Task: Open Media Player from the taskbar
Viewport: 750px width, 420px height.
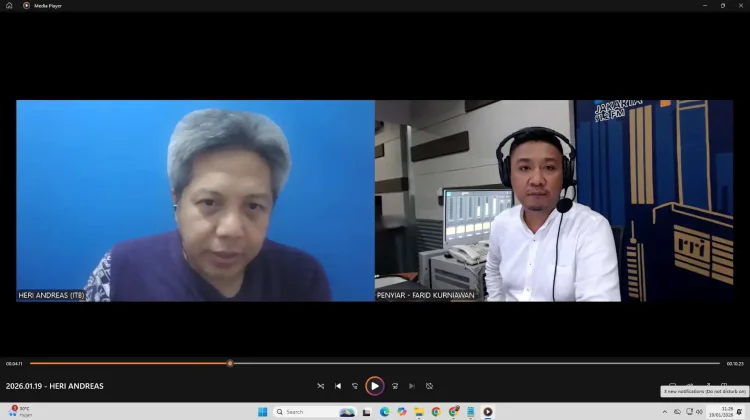Action: (x=488, y=411)
